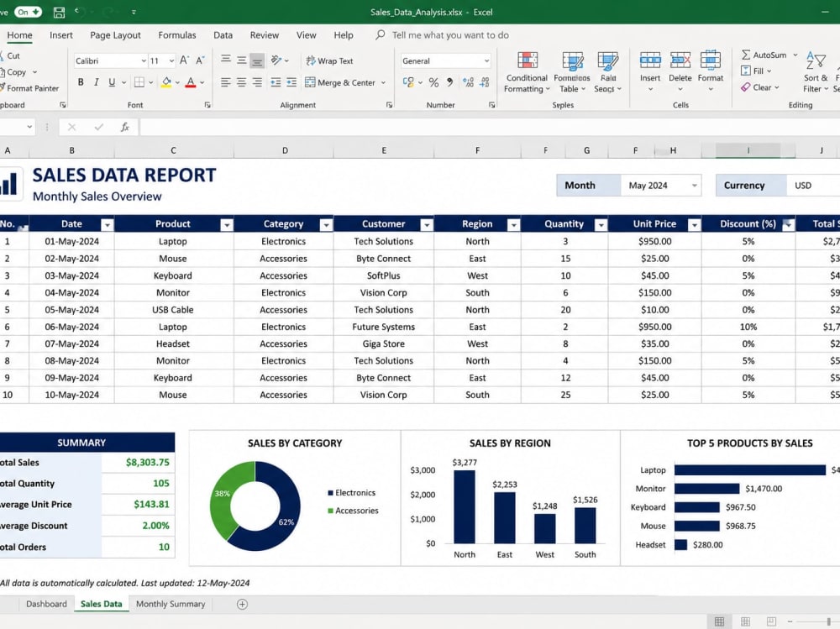Image resolution: width=840 pixels, height=629 pixels.
Task: Add new sheet plus icon
Action: pyautogui.click(x=242, y=605)
